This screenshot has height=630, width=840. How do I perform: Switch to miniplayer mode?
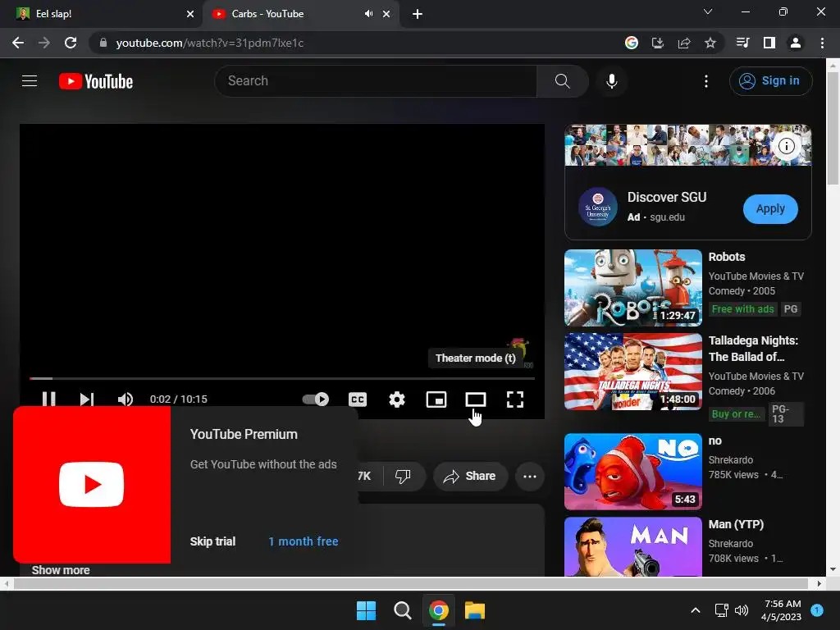[436, 399]
